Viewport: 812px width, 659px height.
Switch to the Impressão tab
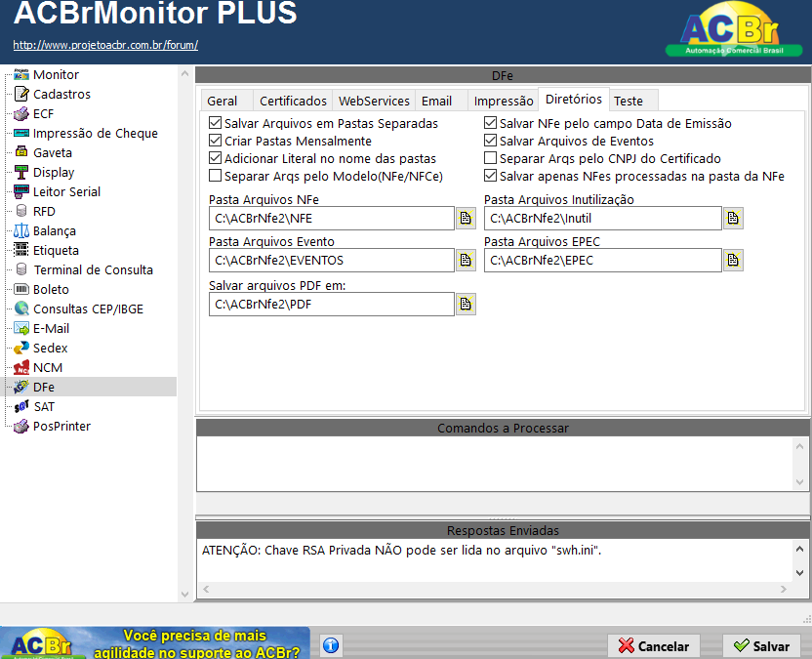tap(503, 101)
